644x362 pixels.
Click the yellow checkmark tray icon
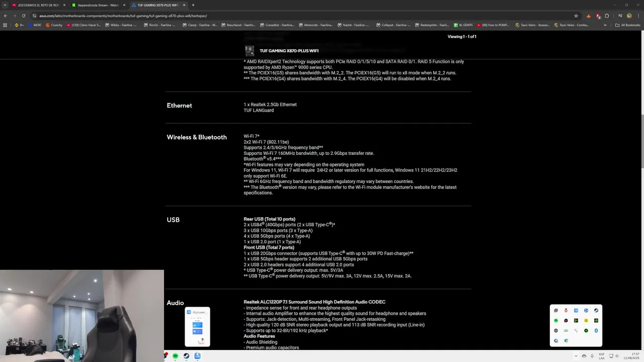586,320
